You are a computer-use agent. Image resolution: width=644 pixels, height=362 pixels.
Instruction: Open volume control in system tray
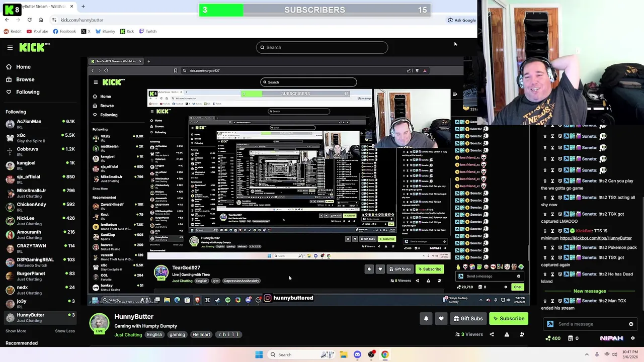click(615, 354)
